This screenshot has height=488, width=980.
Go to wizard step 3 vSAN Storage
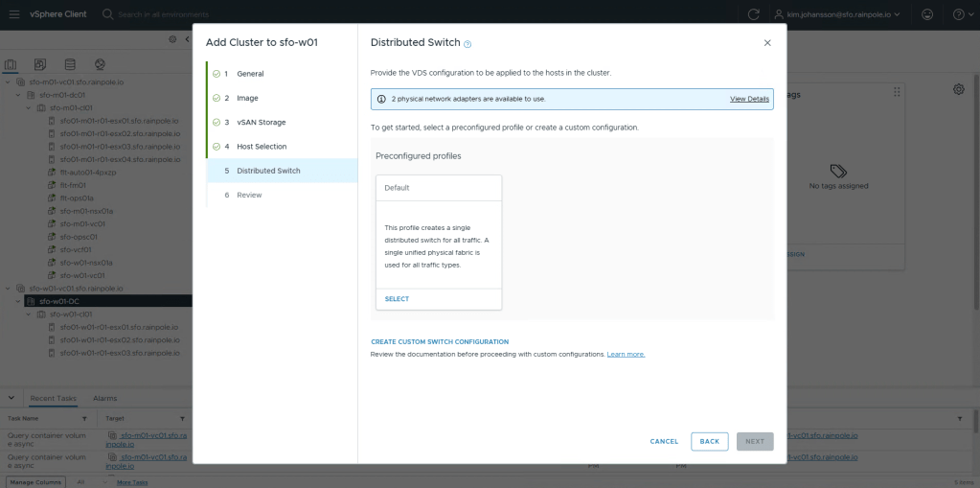pos(261,122)
